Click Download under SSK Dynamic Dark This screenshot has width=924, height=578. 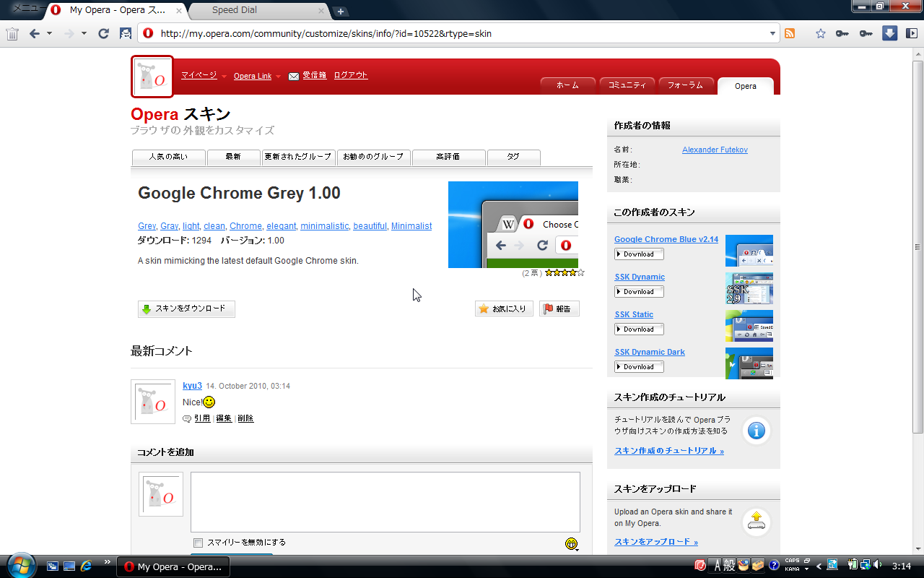coord(639,367)
